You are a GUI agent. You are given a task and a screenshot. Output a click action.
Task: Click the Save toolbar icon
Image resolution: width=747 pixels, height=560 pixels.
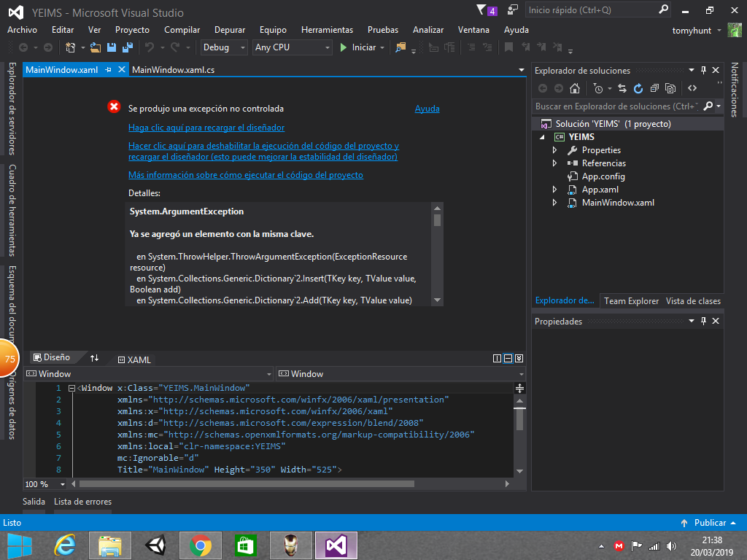(112, 47)
